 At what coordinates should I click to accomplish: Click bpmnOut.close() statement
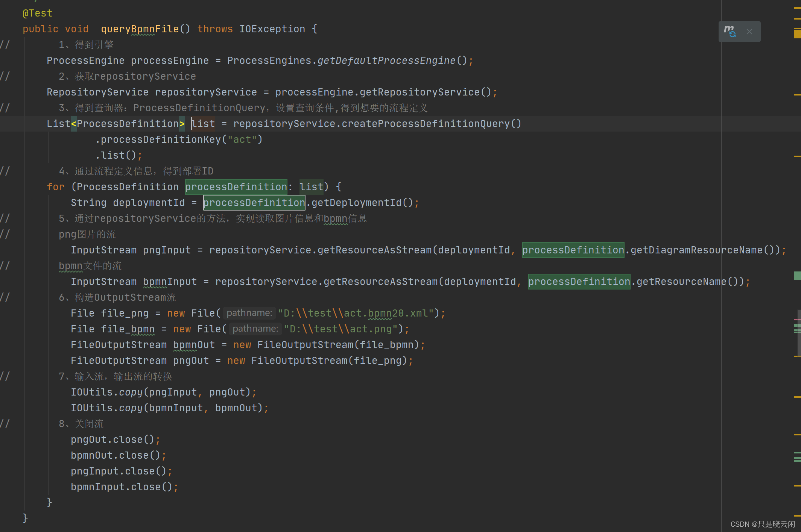[x=119, y=455]
